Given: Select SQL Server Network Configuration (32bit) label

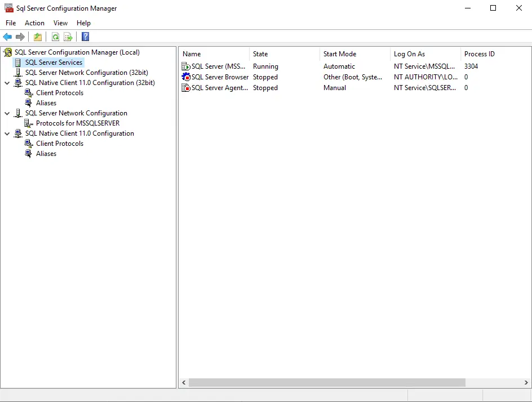Looking at the screenshot, I should (87, 73).
